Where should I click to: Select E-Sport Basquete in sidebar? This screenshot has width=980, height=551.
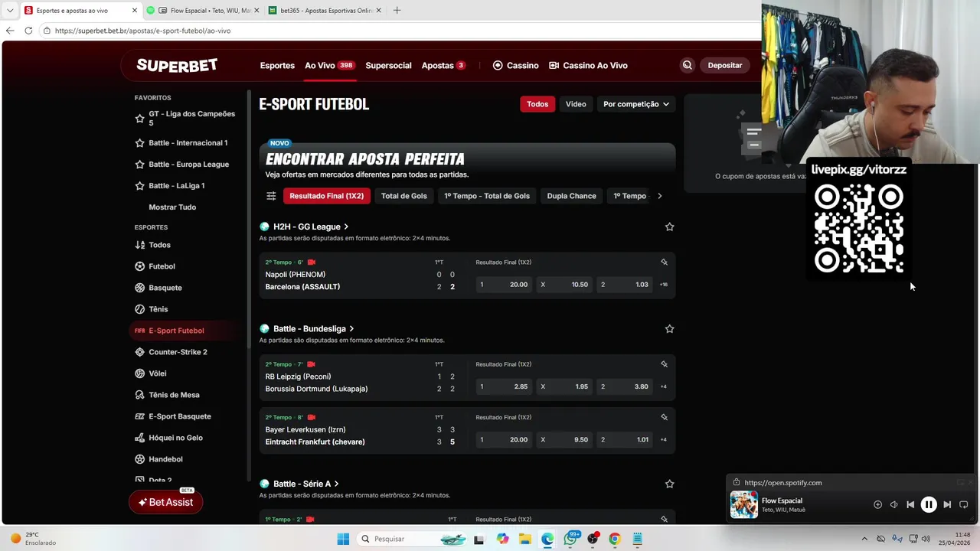click(x=179, y=416)
